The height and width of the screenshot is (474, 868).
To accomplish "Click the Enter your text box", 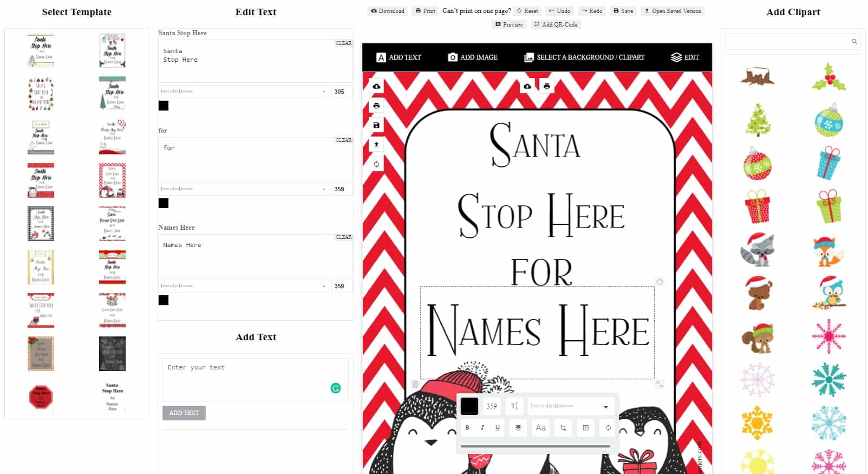I will [x=255, y=380].
